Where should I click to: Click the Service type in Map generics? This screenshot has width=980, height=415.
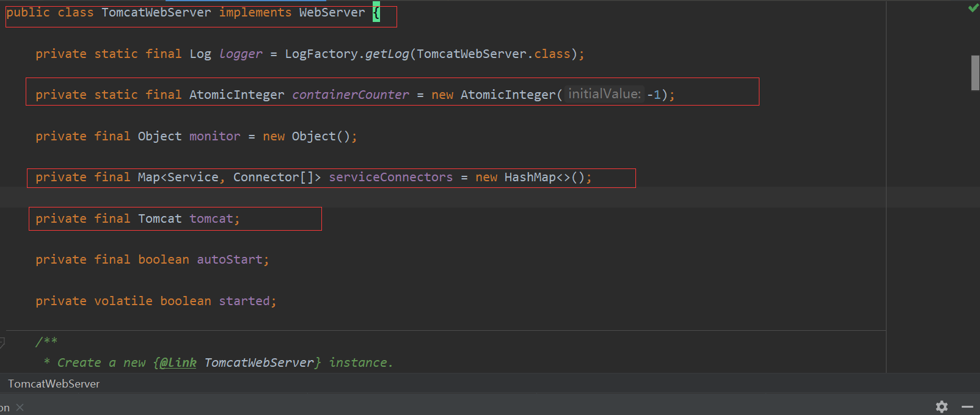point(193,177)
